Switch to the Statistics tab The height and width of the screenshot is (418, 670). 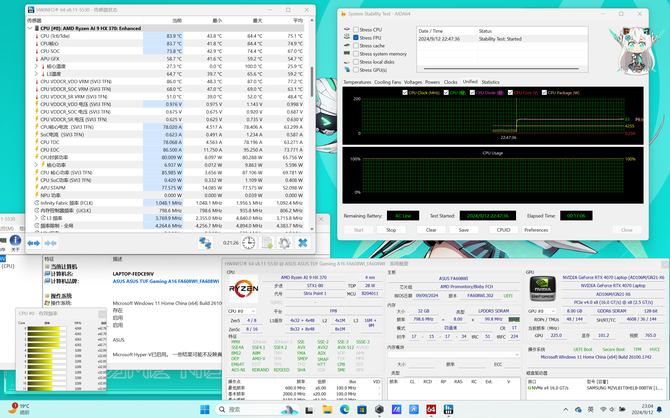[491, 82]
